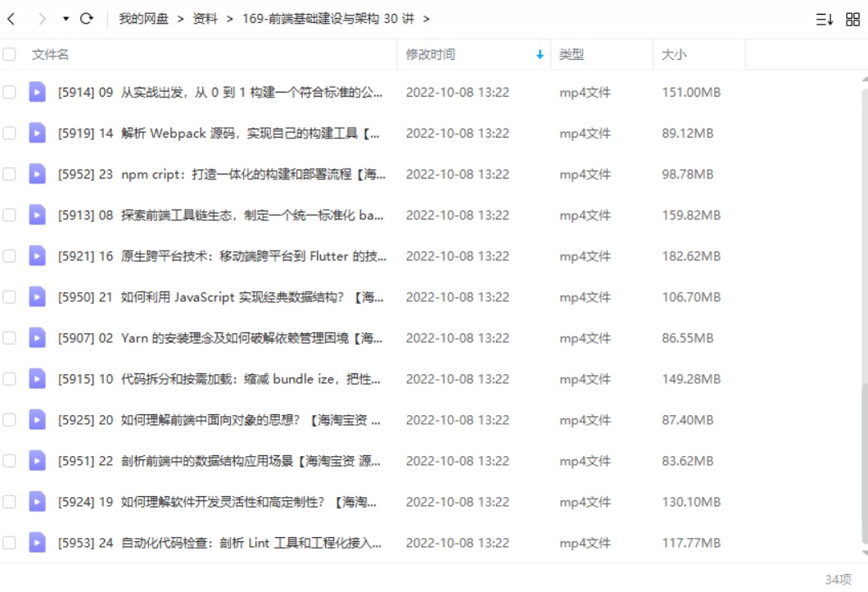Sort by 类型 column header
The height and width of the screenshot is (592, 868).
click(572, 54)
